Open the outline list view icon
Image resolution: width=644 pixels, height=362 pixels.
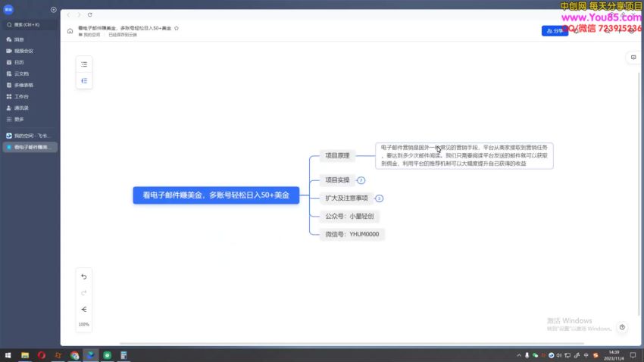pyautogui.click(x=84, y=64)
